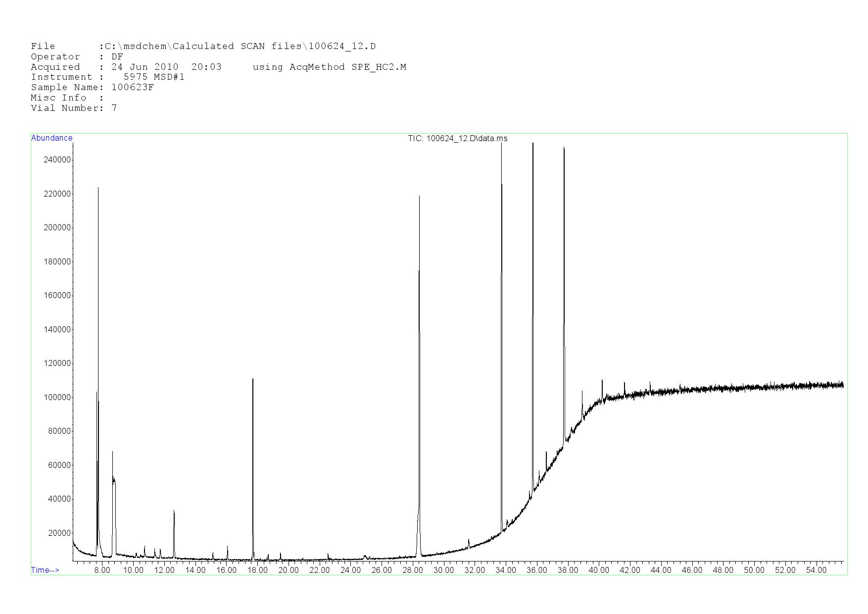Click the 30.00 time axis tick label
Screen dimensions: 868x614
(x=443, y=570)
